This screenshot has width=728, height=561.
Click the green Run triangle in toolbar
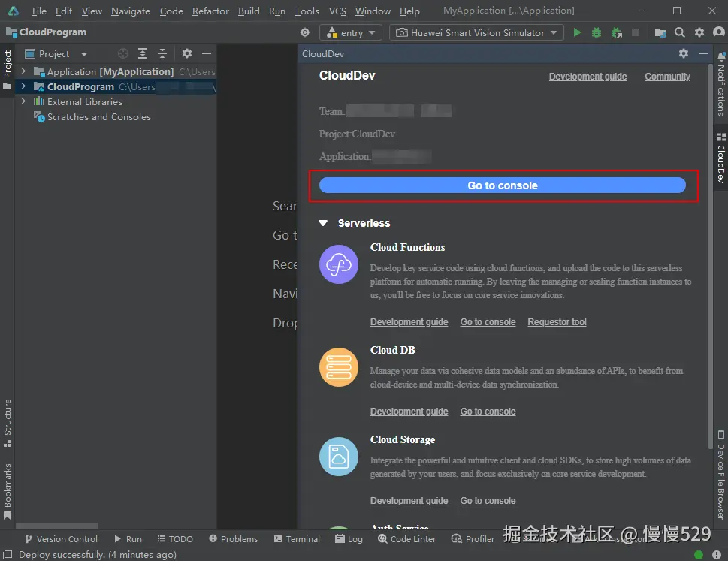pyautogui.click(x=577, y=32)
